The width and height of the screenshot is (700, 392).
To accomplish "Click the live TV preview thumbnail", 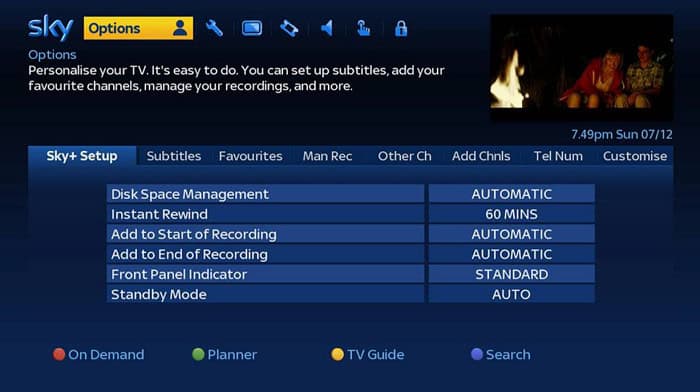I will pos(582,67).
